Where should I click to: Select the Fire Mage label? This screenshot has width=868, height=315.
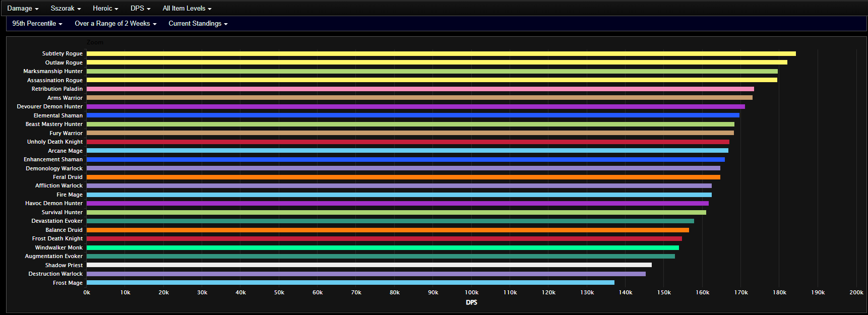pos(69,195)
